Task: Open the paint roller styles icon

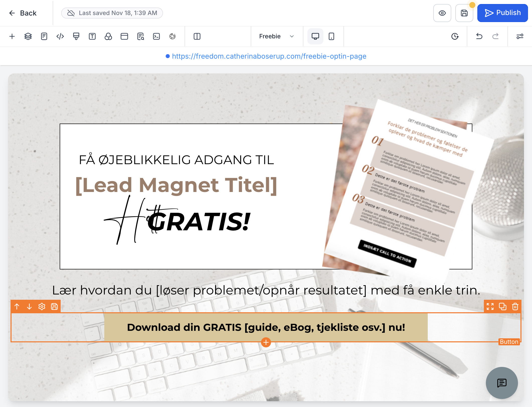Action: click(x=76, y=36)
